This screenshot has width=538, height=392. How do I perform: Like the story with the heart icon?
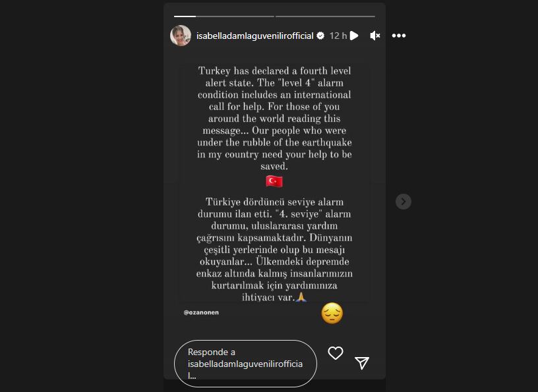[335, 353]
